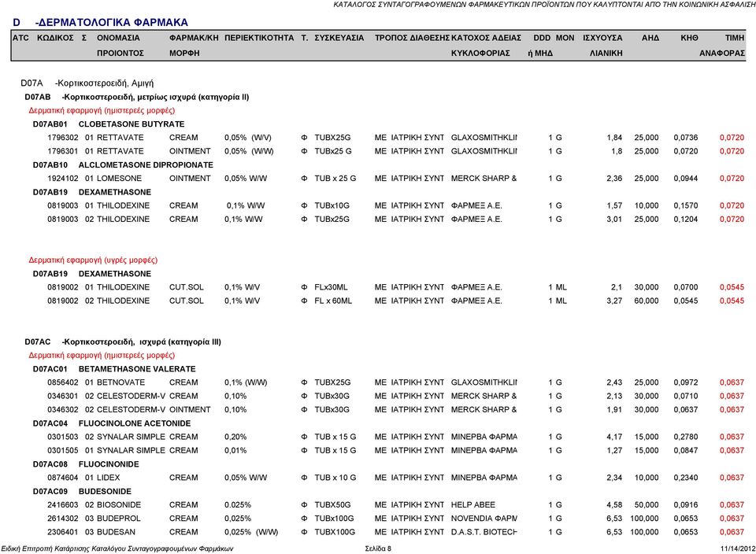Screen dimensions: 756x554
Task: Click the license holder MERCK SHARP & in LOMESONE row
Action: pyautogui.click(x=484, y=179)
